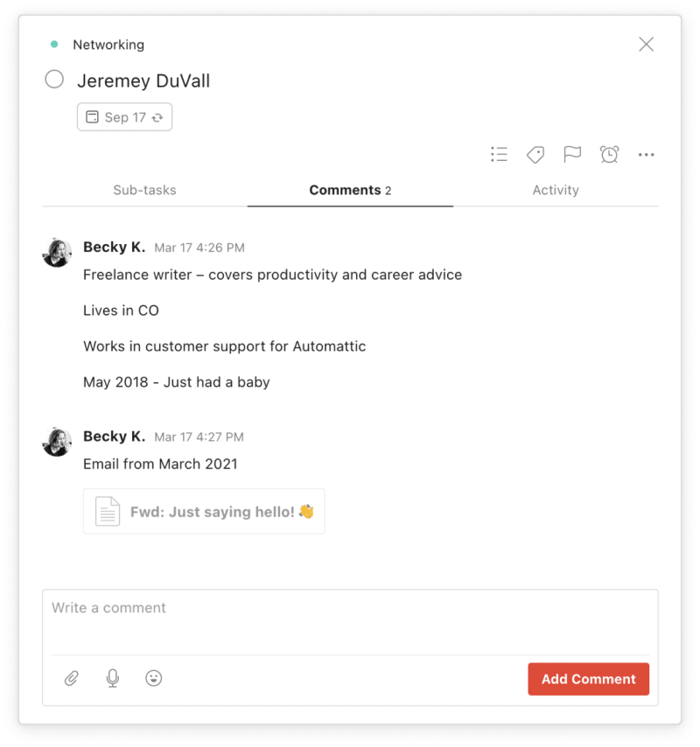
Task: Select the Comments tab
Action: (x=349, y=190)
